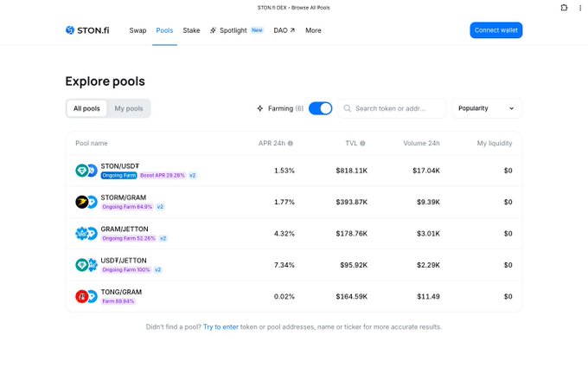Click the GRAM/JETTON token pair icon
This screenshot has width=588, height=368.
(86, 234)
